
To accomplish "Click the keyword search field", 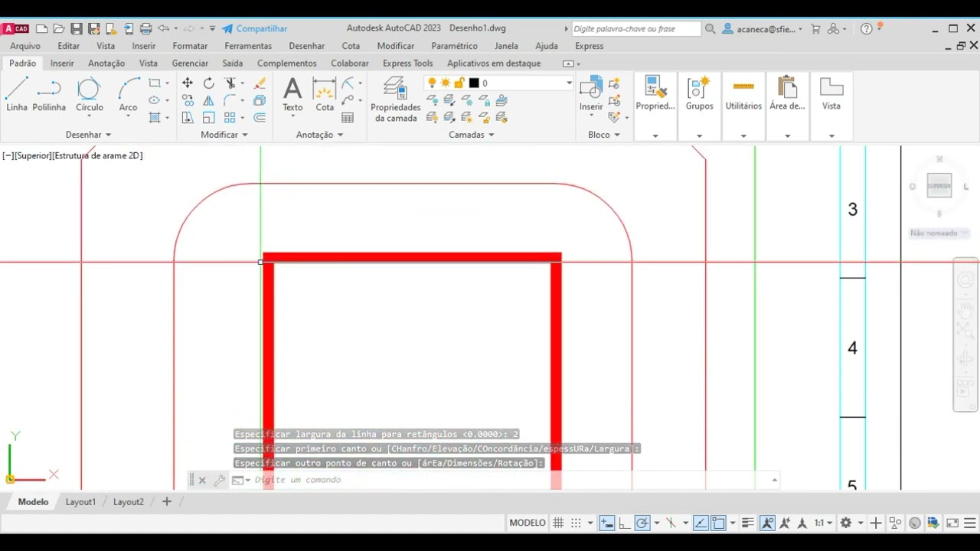I will click(636, 28).
